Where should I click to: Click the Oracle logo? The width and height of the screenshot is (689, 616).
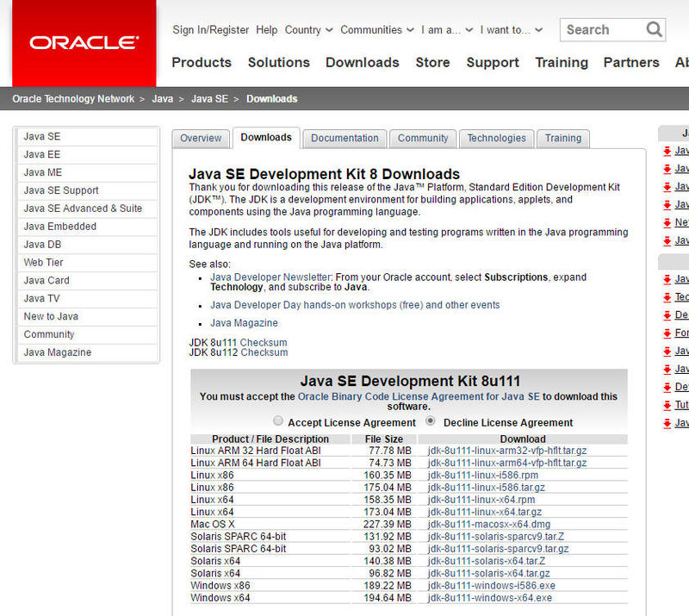[84, 43]
